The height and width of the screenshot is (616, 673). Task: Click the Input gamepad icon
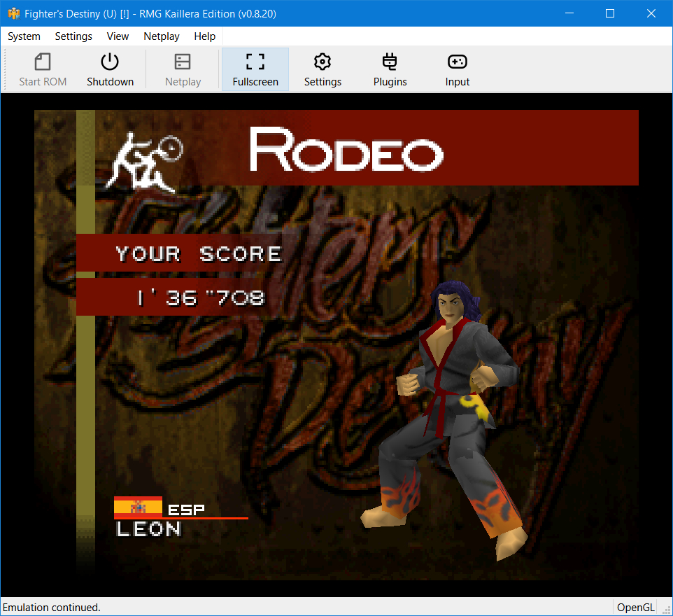click(x=458, y=63)
